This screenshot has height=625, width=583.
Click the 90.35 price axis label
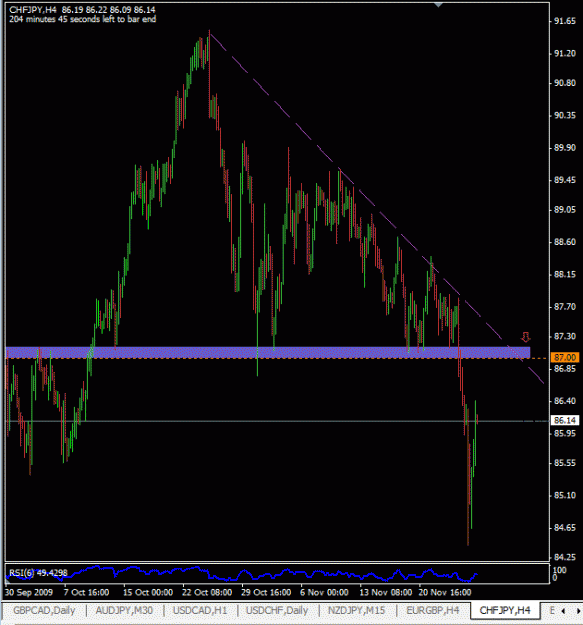coord(565,115)
